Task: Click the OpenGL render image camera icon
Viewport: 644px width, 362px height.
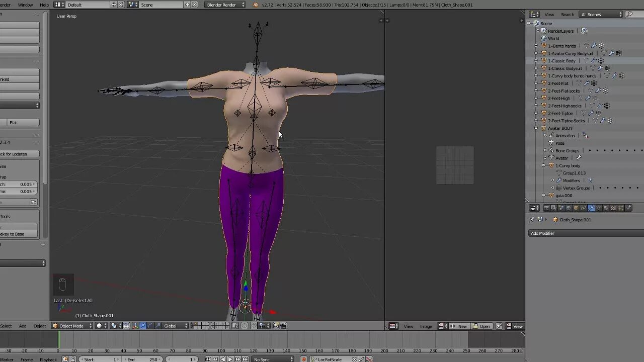Action: pos(276,326)
